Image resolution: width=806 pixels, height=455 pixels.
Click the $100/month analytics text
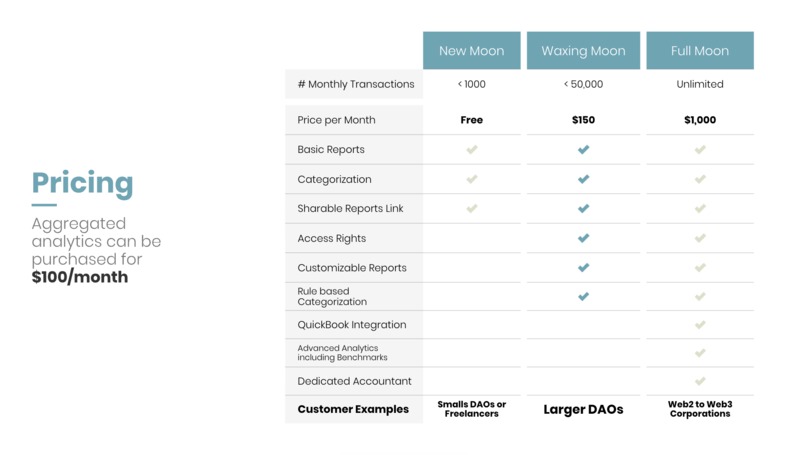point(80,277)
